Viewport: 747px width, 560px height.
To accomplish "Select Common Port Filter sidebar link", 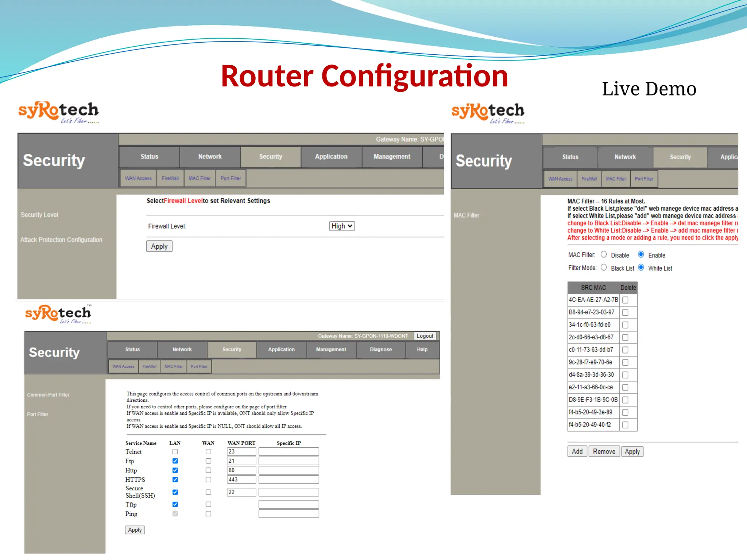I will pyautogui.click(x=48, y=395).
